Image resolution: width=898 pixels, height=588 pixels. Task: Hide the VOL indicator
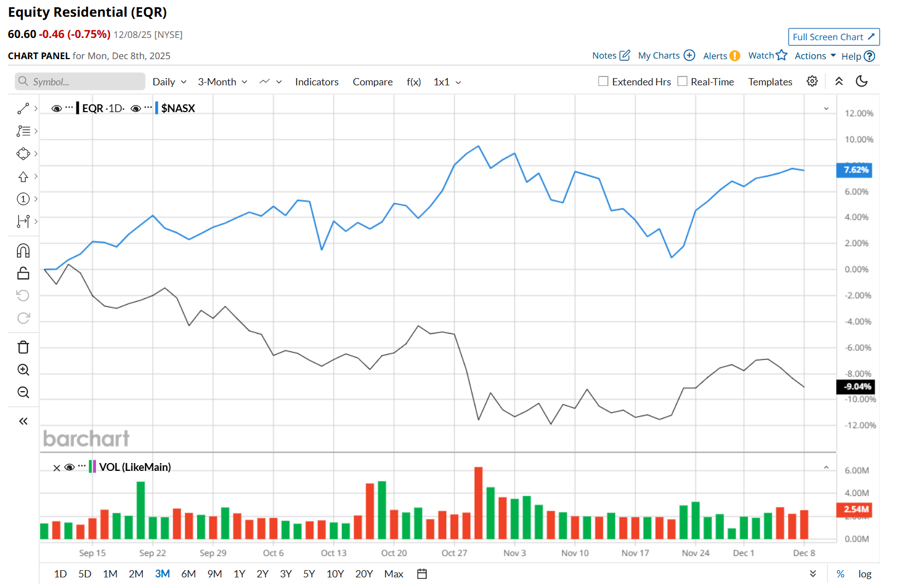point(69,467)
